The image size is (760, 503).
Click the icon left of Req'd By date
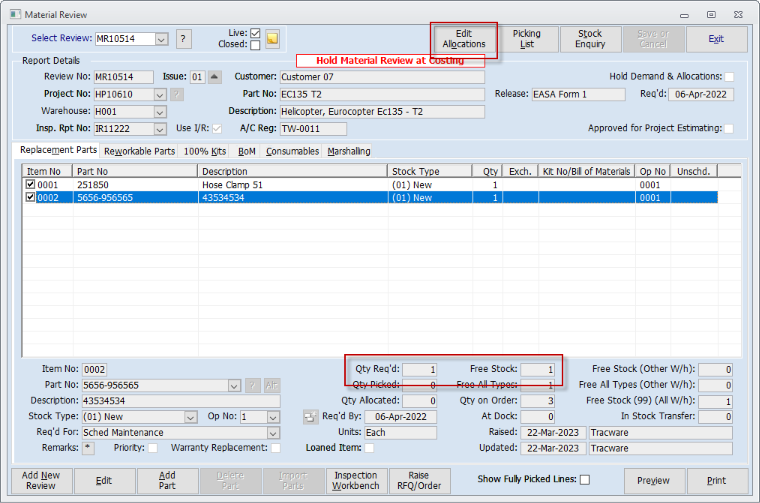[x=310, y=417]
